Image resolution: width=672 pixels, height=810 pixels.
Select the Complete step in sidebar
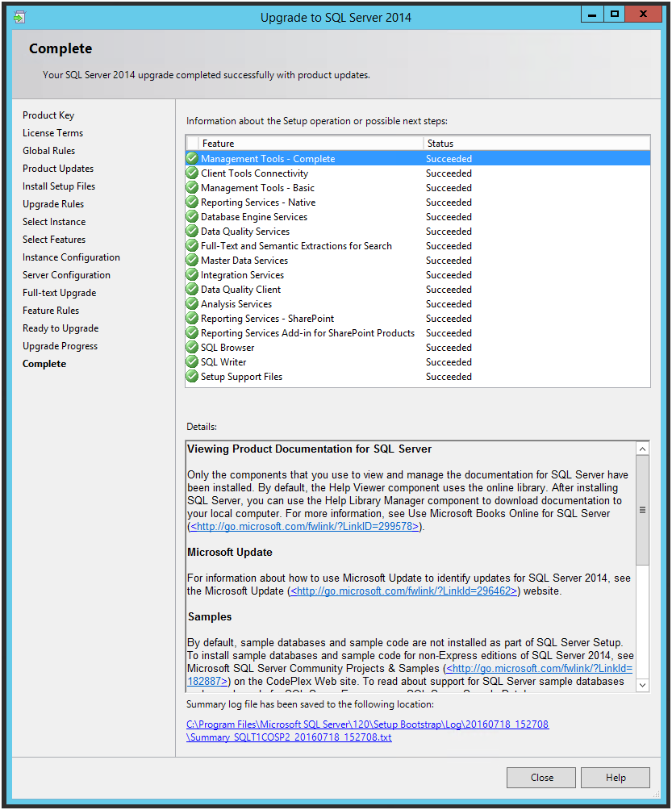pos(44,364)
